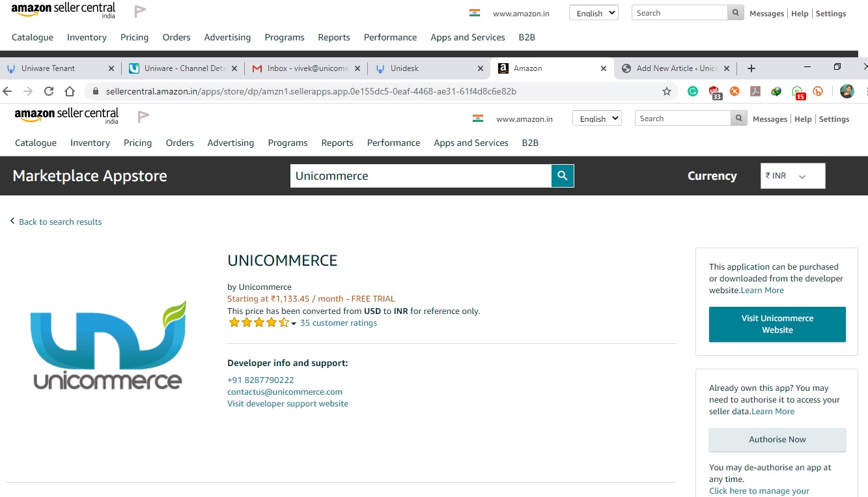The width and height of the screenshot is (868, 497).
Task: Click the search magnifier beside the browser page header Search box
Action: click(x=738, y=119)
